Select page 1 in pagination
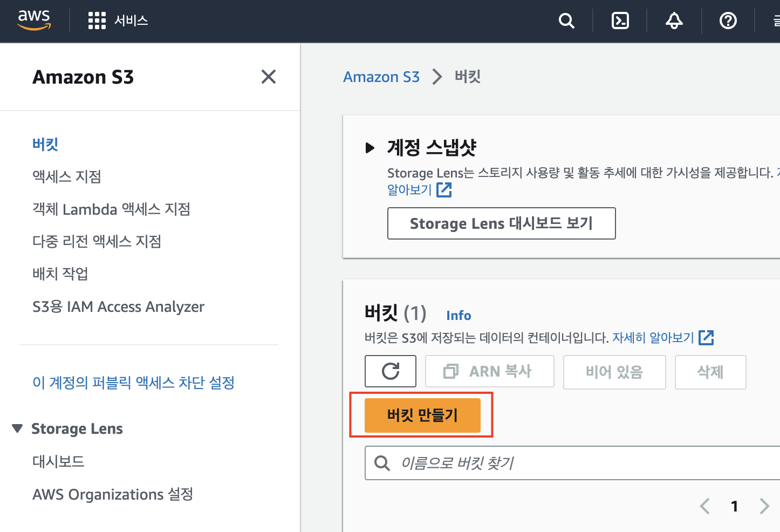Image resolution: width=780 pixels, height=532 pixels. pyautogui.click(x=734, y=506)
